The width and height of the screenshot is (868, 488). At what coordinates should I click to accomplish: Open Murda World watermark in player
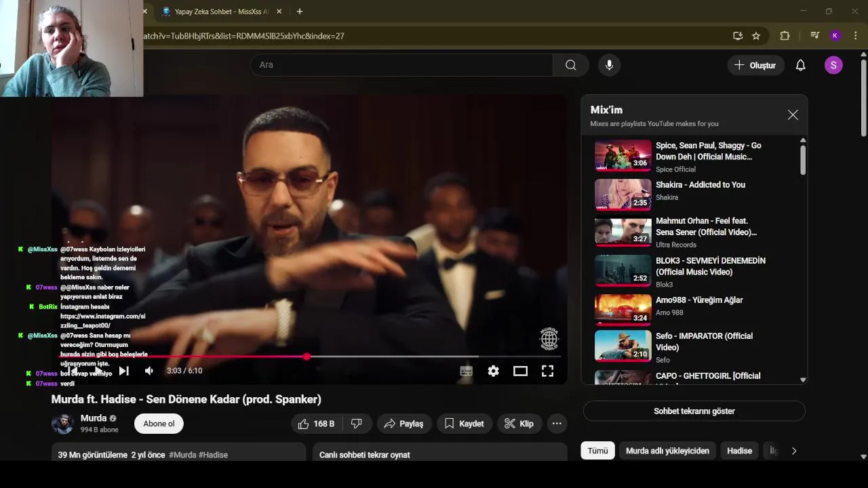[549, 338]
